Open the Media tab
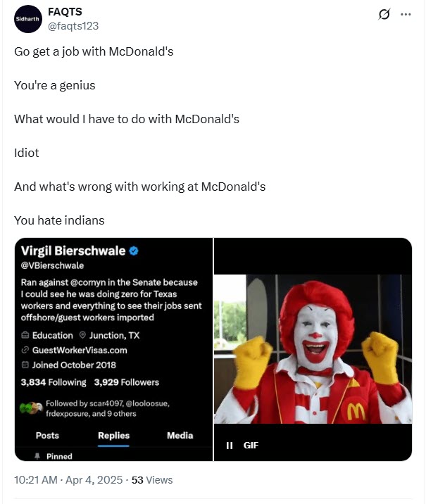Image resolution: width=426 pixels, height=504 pixels. pos(180,435)
